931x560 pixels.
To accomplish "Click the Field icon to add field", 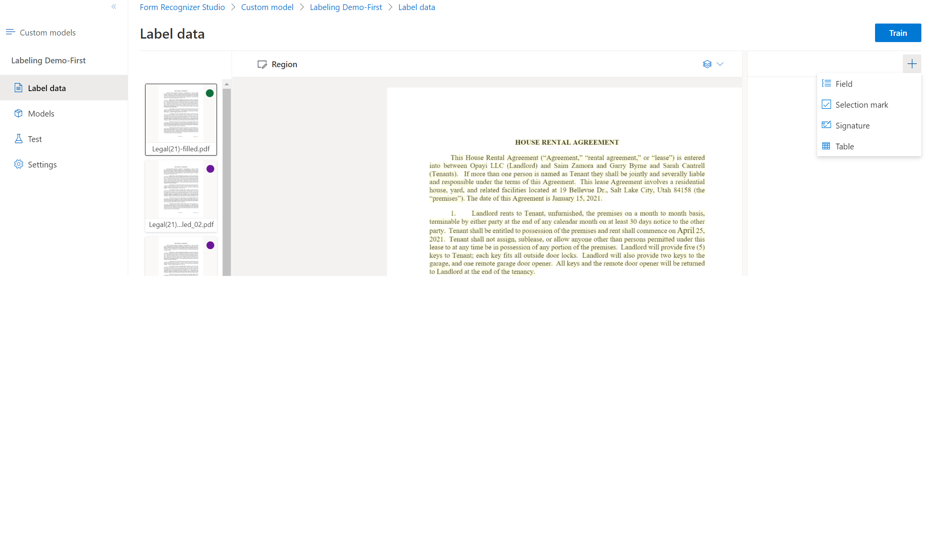I will click(827, 84).
